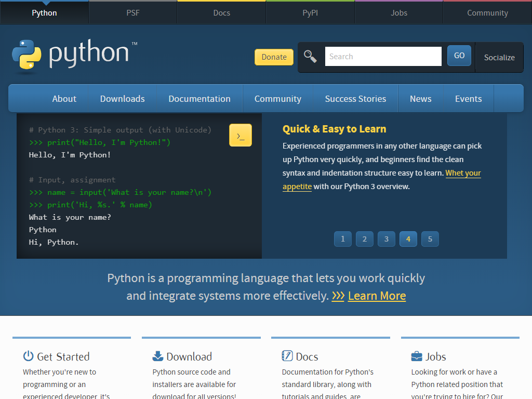
Task: Click the "Download" section heading
Action: tap(189, 356)
